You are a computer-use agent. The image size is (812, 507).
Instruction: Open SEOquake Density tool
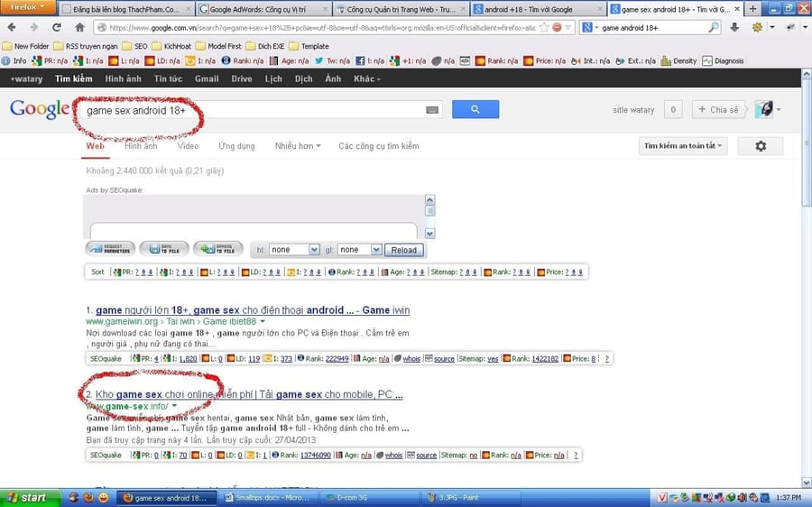pyautogui.click(x=678, y=60)
